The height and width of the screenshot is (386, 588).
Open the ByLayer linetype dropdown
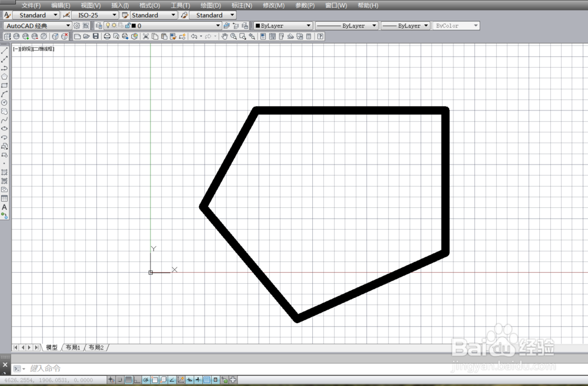[346, 25]
